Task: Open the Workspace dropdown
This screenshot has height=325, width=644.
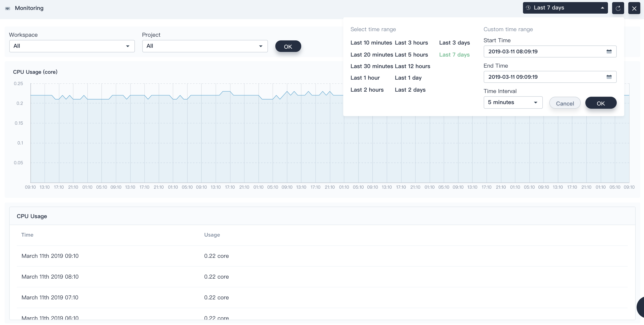Action: point(72,46)
